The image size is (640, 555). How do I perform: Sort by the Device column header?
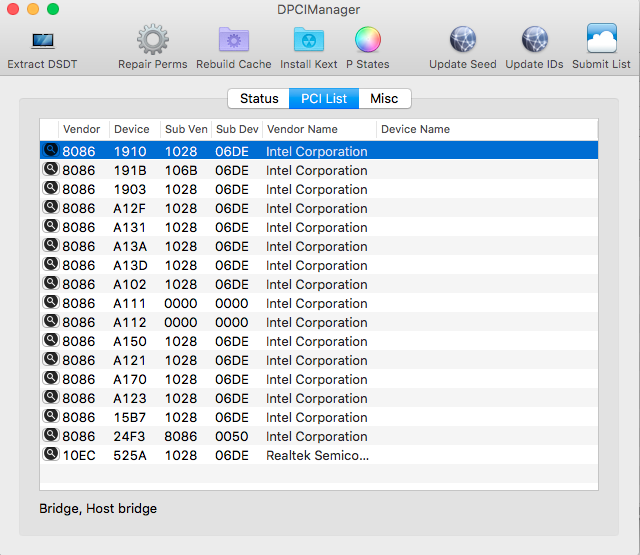[x=132, y=129]
